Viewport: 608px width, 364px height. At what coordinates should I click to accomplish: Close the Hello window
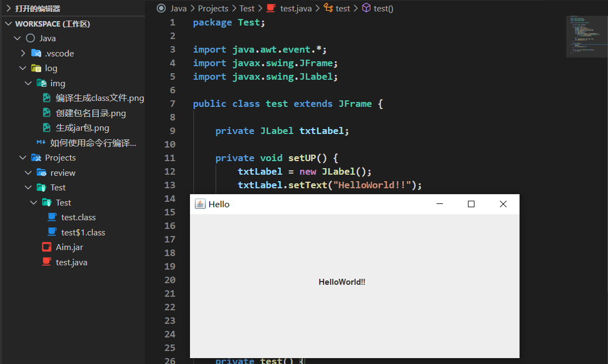503,204
